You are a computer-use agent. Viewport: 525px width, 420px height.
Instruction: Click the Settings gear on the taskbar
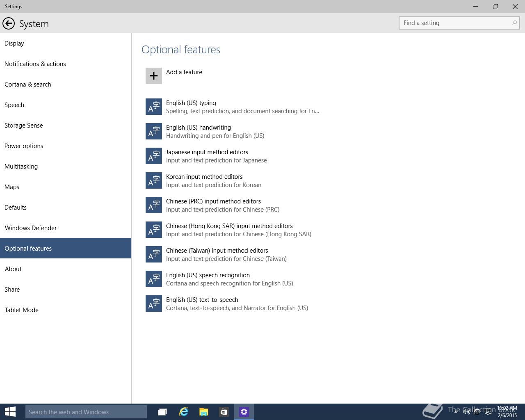click(244, 412)
